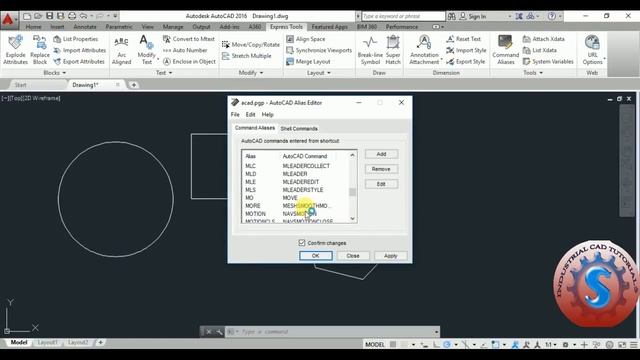The image size is (640, 360).
Task: Expand the Layout panel dropdown
Action: [x=318, y=73]
